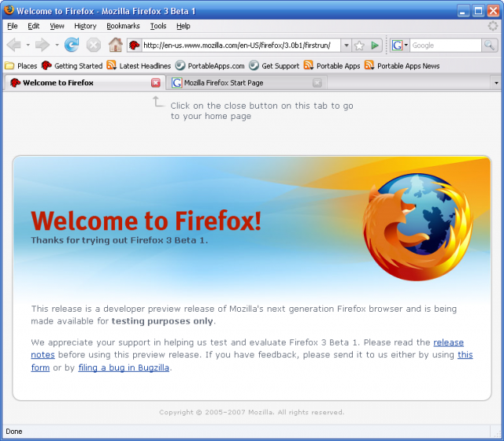Open the PortableApps.com bookmark
504x441 pixels.
[210, 66]
